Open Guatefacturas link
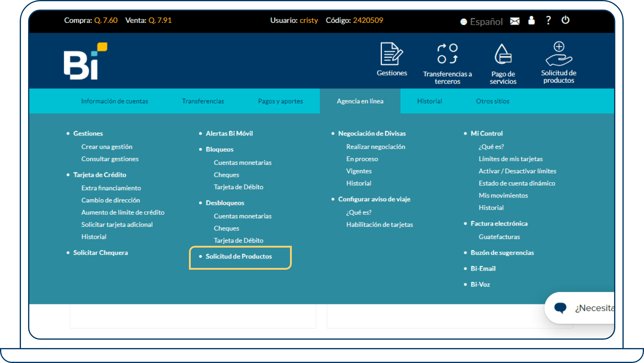 [499, 237]
